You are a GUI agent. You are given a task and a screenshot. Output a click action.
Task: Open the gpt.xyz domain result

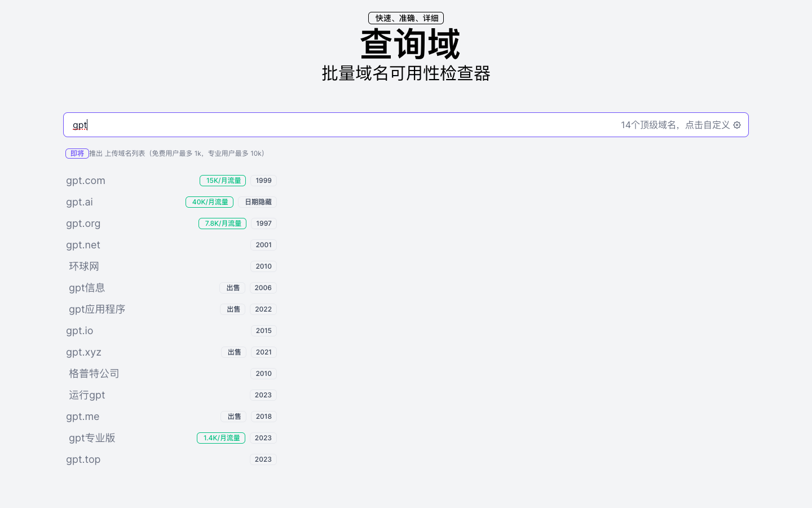pyautogui.click(x=83, y=352)
